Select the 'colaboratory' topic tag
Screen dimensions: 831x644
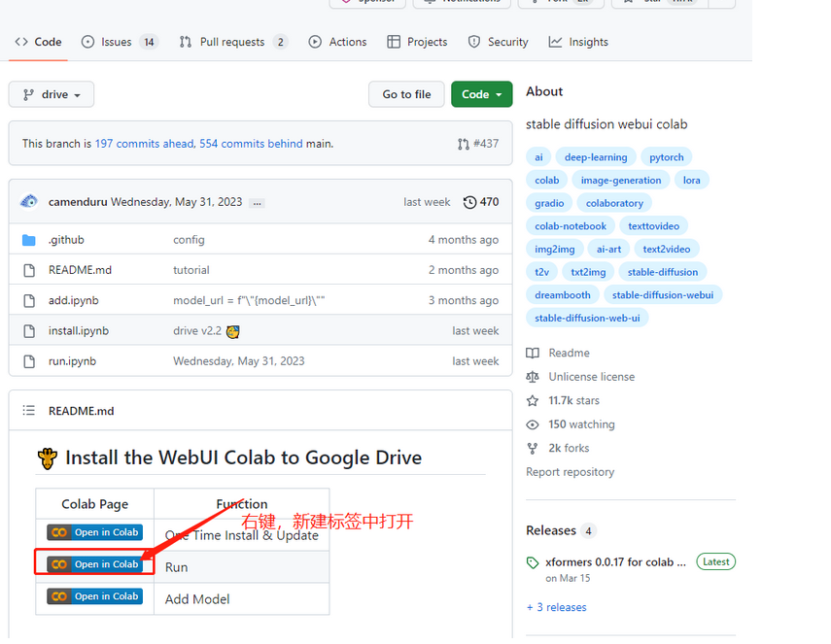tap(614, 203)
